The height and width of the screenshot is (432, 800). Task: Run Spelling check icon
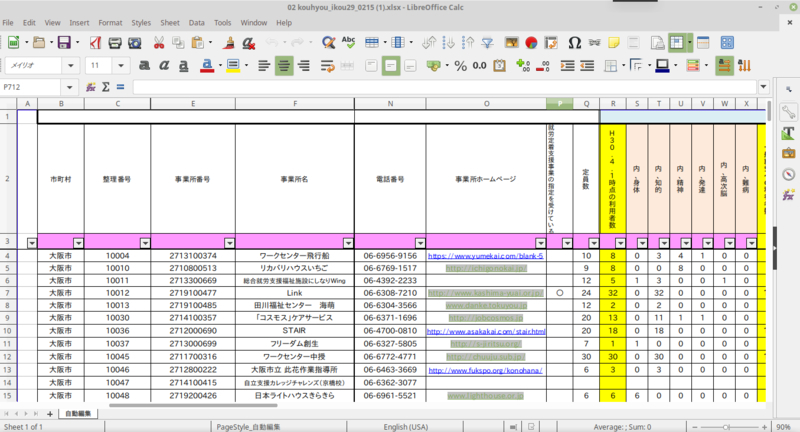coord(348,43)
